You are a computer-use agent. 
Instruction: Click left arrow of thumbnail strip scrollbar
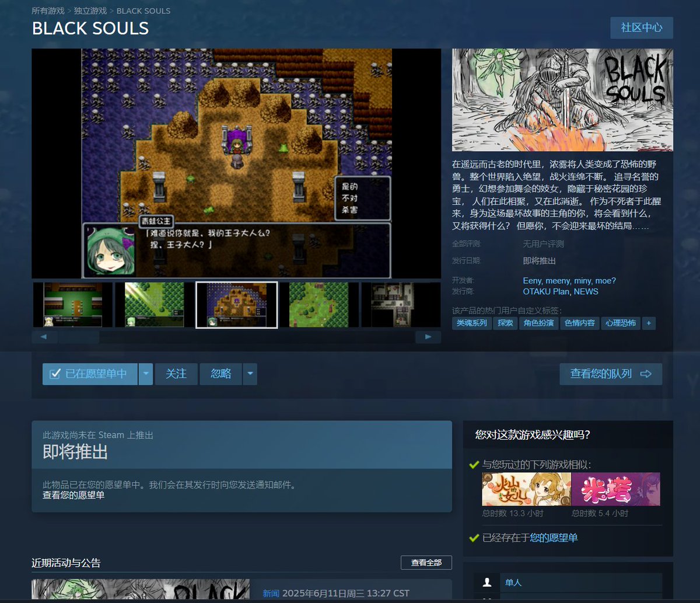[x=45, y=337]
